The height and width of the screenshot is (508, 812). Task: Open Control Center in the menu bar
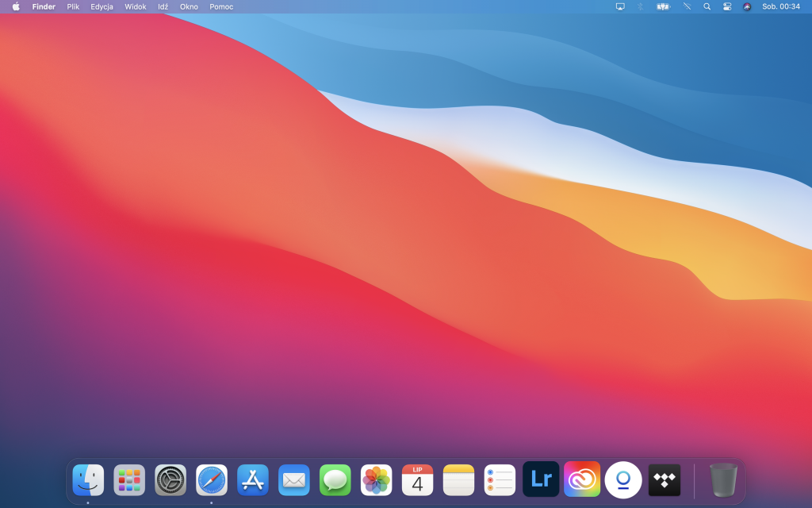(x=727, y=6)
